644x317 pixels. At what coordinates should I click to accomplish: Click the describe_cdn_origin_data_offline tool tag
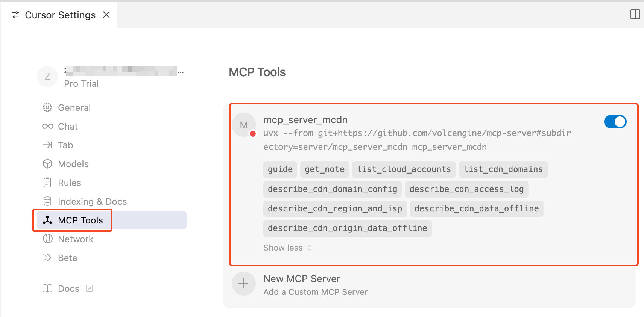pyautogui.click(x=348, y=228)
